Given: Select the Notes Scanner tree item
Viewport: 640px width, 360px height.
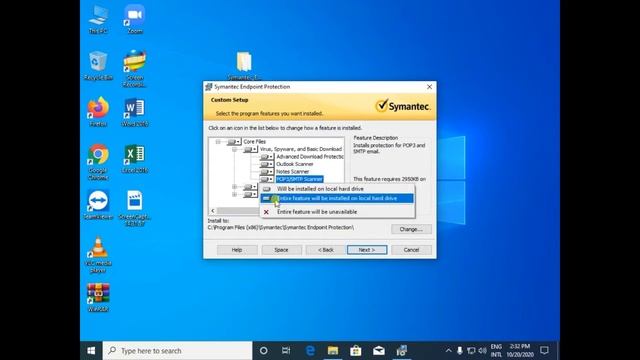Looking at the screenshot, I should [292, 172].
